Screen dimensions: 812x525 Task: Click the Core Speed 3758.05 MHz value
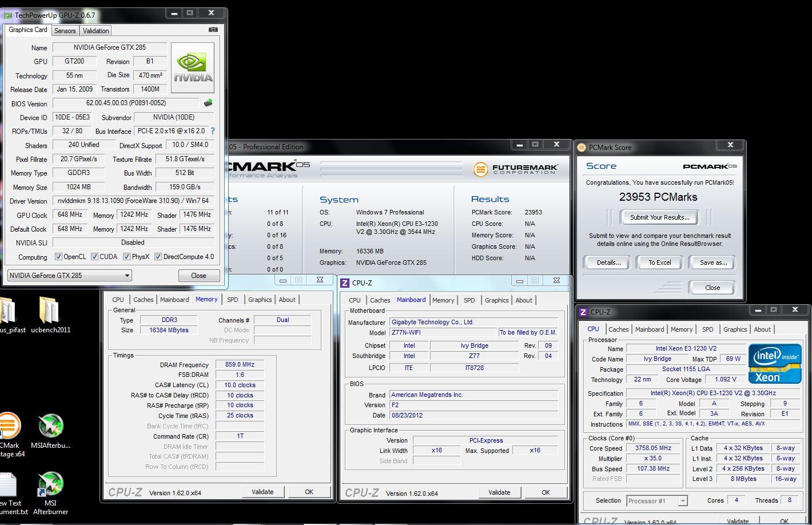653,448
